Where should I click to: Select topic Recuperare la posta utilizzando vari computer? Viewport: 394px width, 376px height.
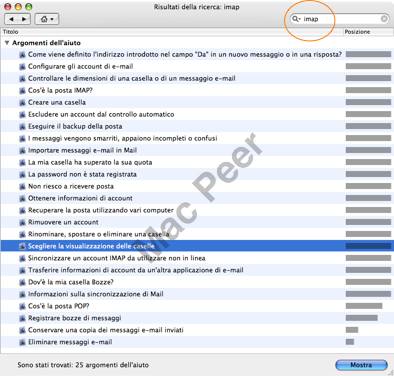coord(101,210)
